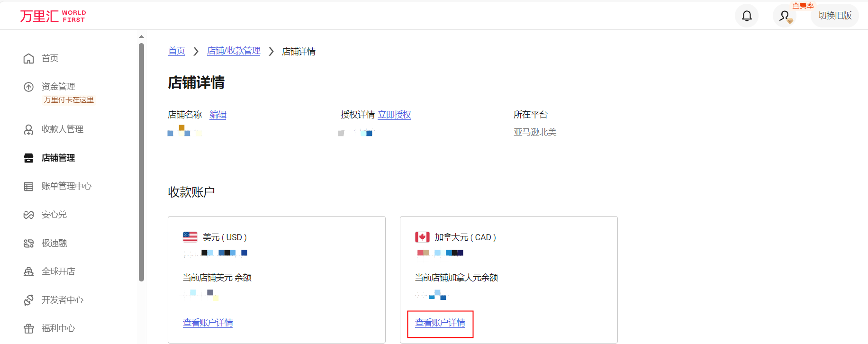Go to 店铺/收款管理 breadcrumb
Image resolution: width=868 pixels, height=344 pixels.
pyautogui.click(x=234, y=51)
